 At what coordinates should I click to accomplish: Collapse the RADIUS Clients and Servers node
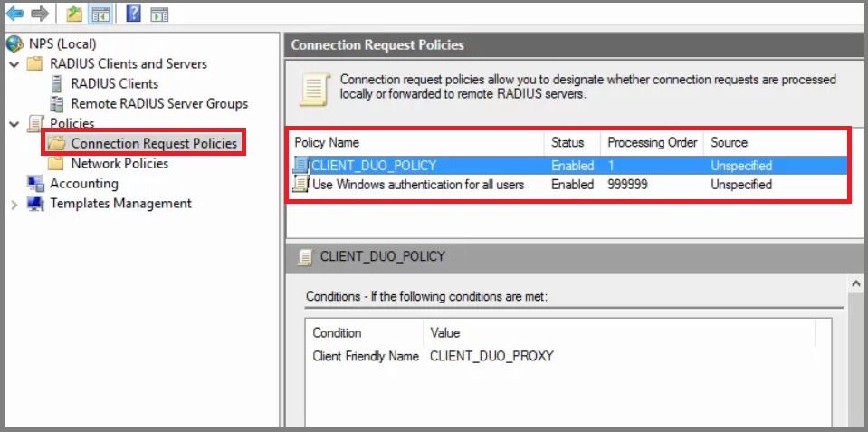[14, 64]
